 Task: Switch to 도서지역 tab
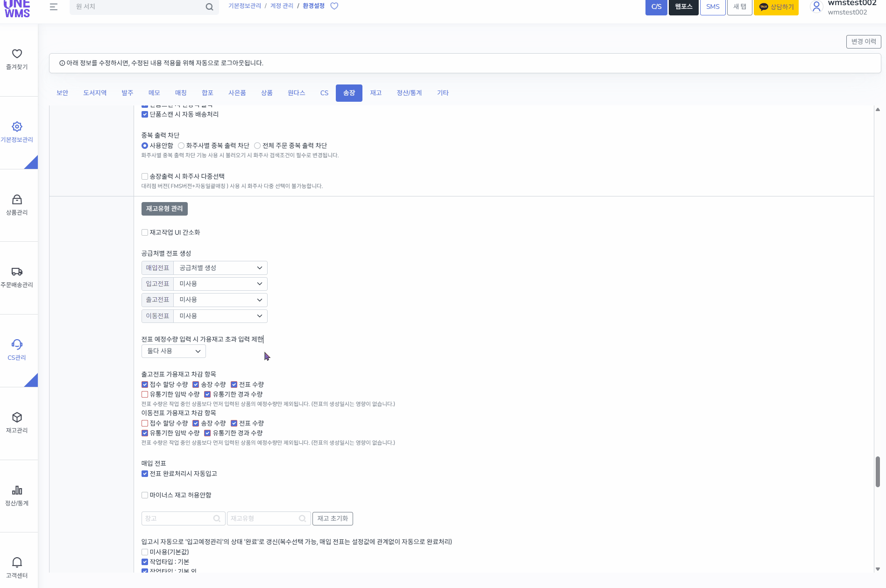click(x=95, y=93)
